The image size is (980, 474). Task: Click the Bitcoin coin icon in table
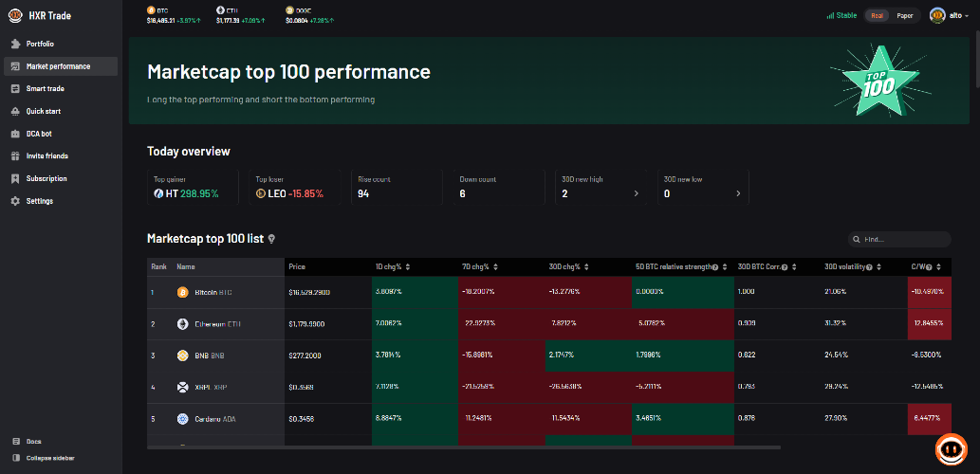tap(182, 292)
